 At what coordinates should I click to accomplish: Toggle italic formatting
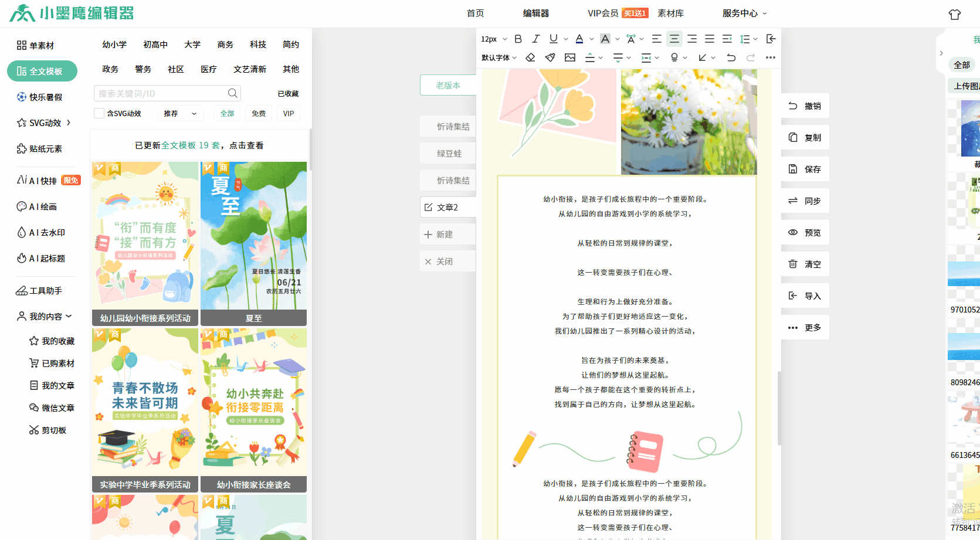click(535, 39)
